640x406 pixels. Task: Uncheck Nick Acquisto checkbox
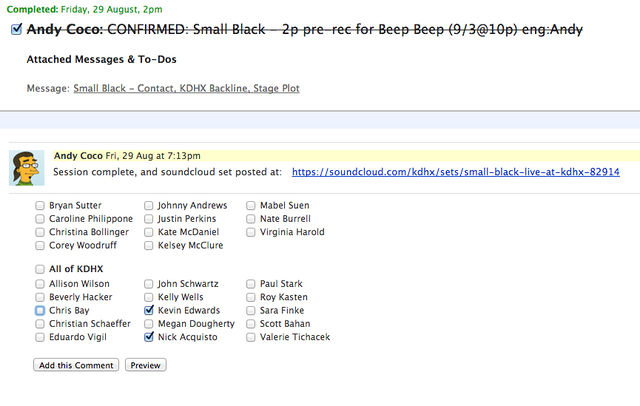[x=149, y=338]
